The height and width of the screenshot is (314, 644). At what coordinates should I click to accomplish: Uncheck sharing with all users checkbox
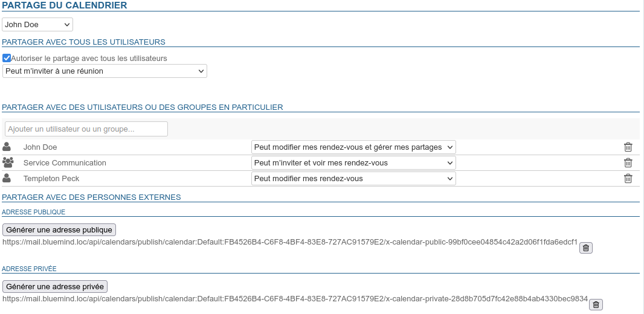[7, 59]
